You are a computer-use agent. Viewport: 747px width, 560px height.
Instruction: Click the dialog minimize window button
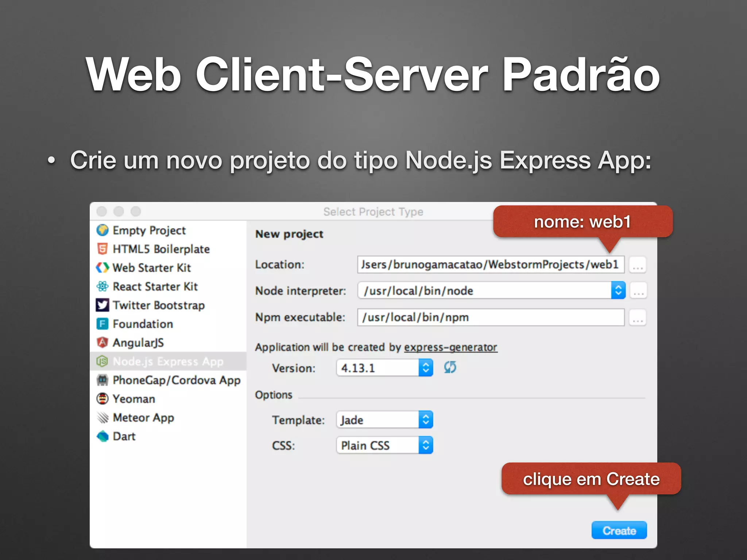119,211
